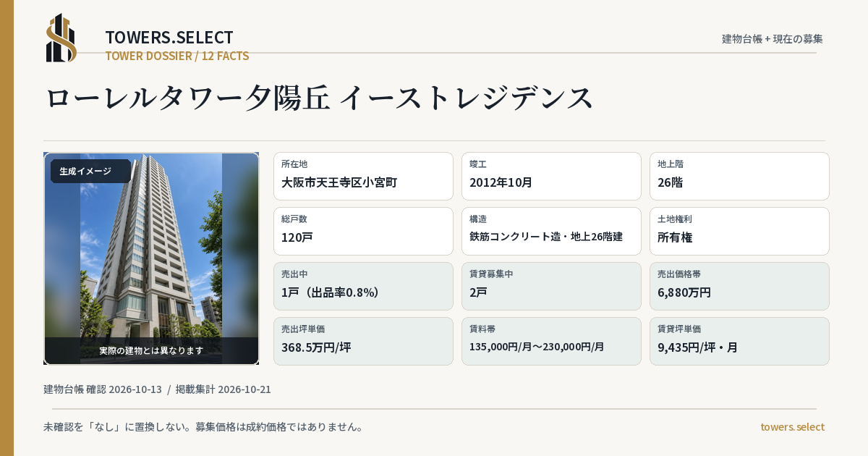Select the 土地権利 所有権 card
The width and height of the screenshot is (868, 456).
739,231
